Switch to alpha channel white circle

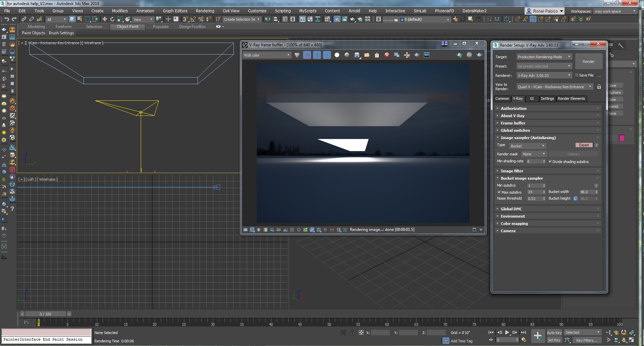pyautogui.click(x=337, y=55)
